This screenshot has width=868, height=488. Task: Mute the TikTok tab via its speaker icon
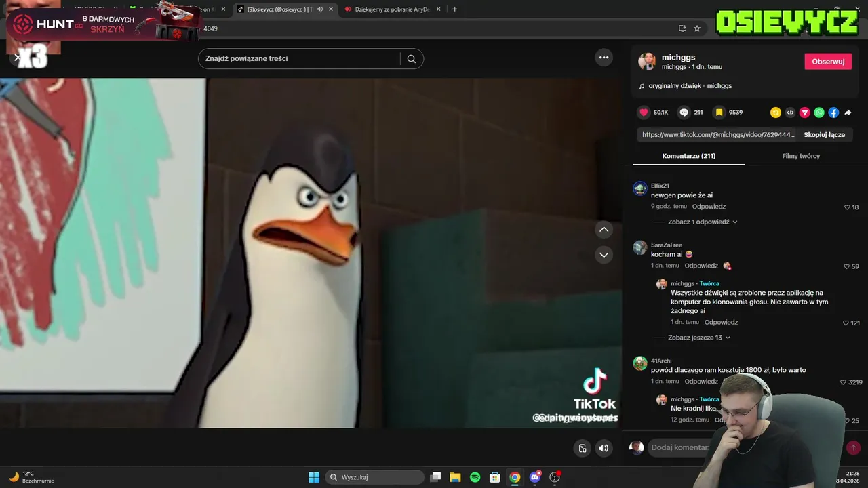pyautogui.click(x=319, y=9)
